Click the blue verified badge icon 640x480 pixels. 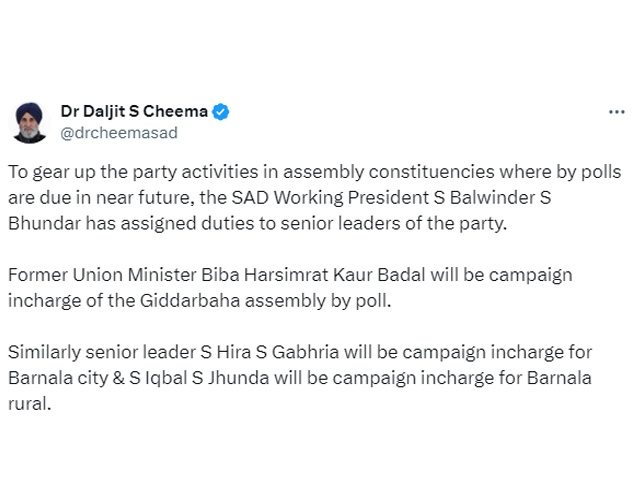(x=221, y=112)
